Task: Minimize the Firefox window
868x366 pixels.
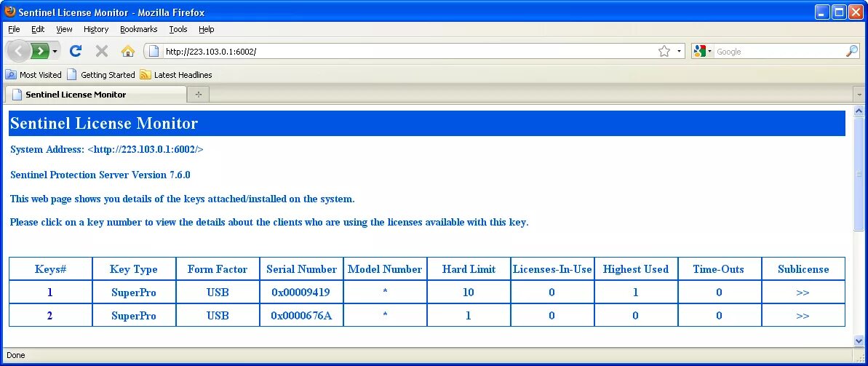Action: 822,12
